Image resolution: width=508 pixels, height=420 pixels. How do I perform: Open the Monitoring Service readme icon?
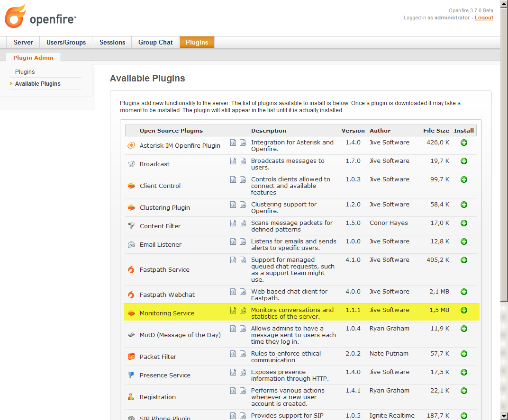233,310
